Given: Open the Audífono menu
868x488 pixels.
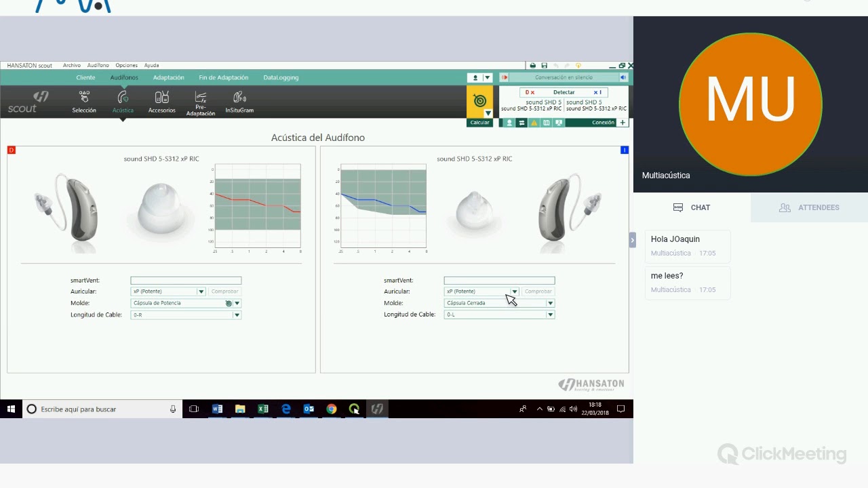Looking at the screenshot, I should click(x=98, y=66).
